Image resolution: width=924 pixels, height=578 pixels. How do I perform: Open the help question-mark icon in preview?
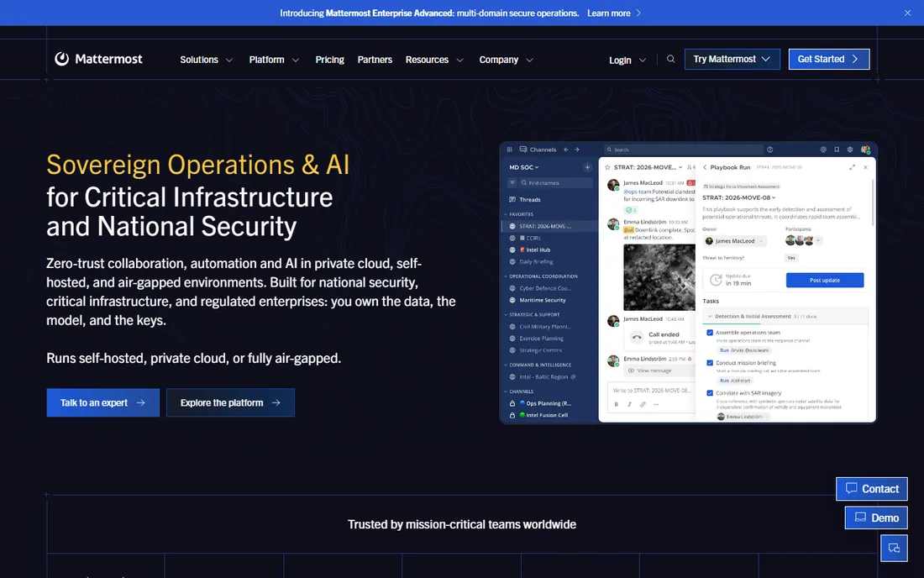pos(770,150)
